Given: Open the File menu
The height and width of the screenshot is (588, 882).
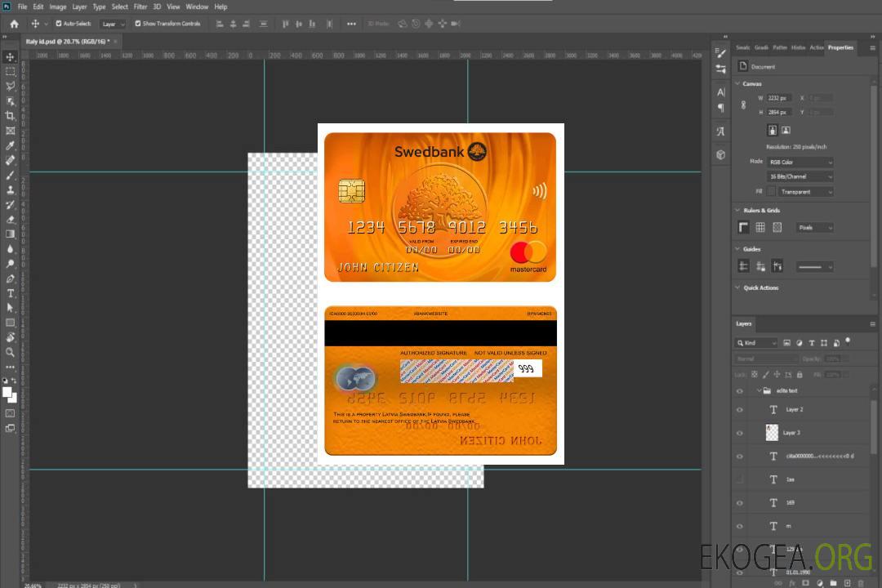Looking at the screenshot, I should pyautogui.click(x=23, y=7).
